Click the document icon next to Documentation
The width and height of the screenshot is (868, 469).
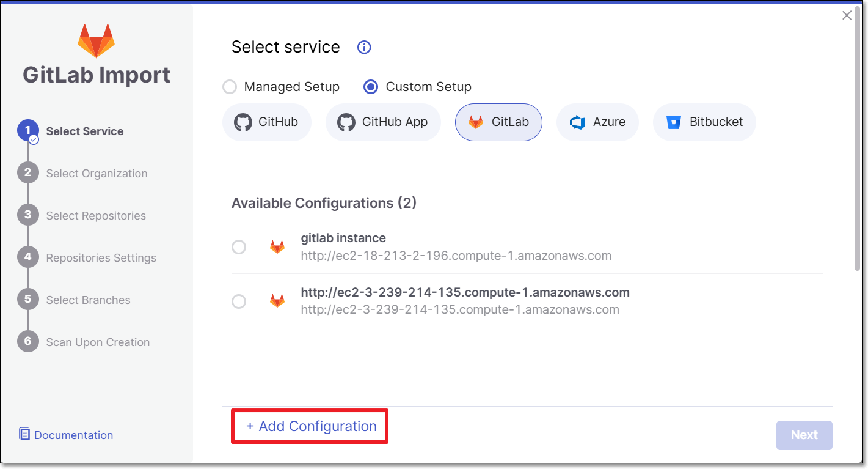(x=24, y=434)
